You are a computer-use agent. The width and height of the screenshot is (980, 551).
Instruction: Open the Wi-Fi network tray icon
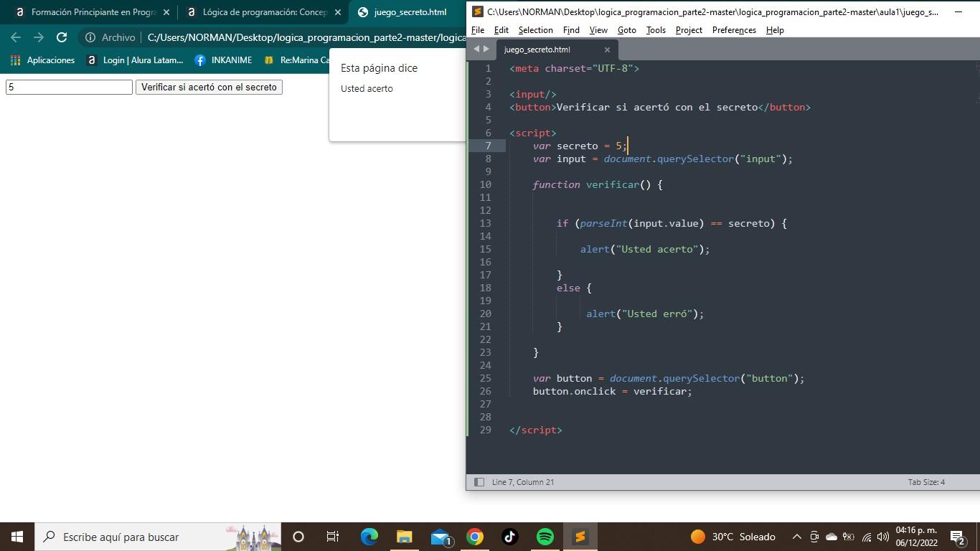[866, 537]
